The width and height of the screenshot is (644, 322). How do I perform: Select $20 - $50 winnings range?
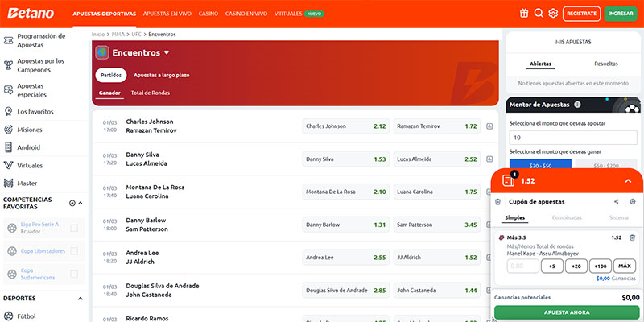540,164
